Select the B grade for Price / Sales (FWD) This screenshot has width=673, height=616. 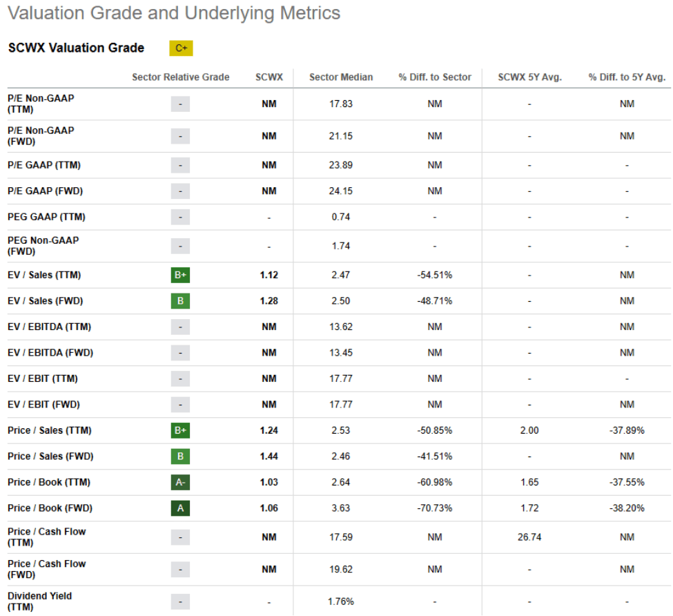(180, 456)
